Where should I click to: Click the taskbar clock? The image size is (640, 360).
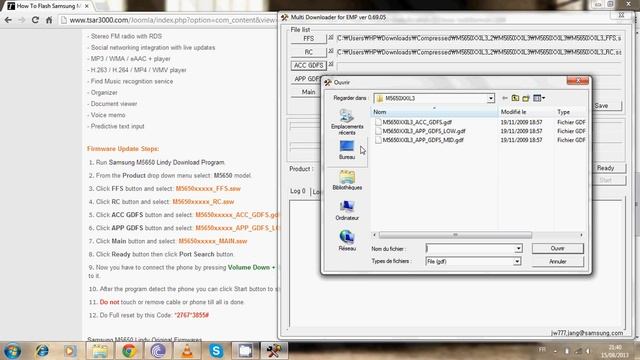(x=616, y=351)
